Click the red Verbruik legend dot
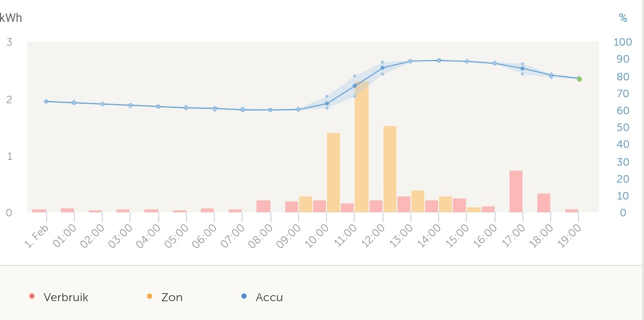The height and width of the screenshot is (320, 644). 32,297
